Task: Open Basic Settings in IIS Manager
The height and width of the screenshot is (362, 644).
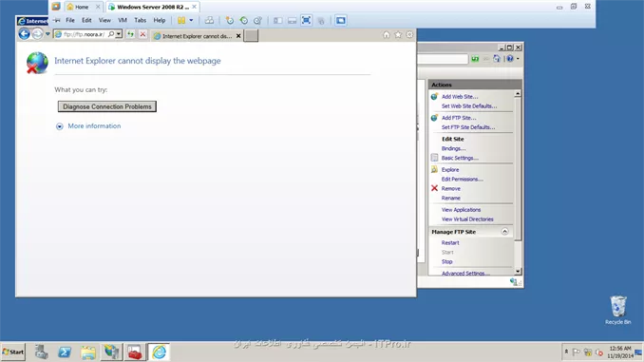Action: tap(460, 158)
